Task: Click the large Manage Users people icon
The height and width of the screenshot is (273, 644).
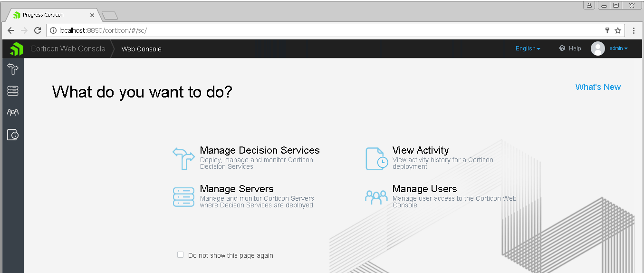Action: click(x=376, y=197)
